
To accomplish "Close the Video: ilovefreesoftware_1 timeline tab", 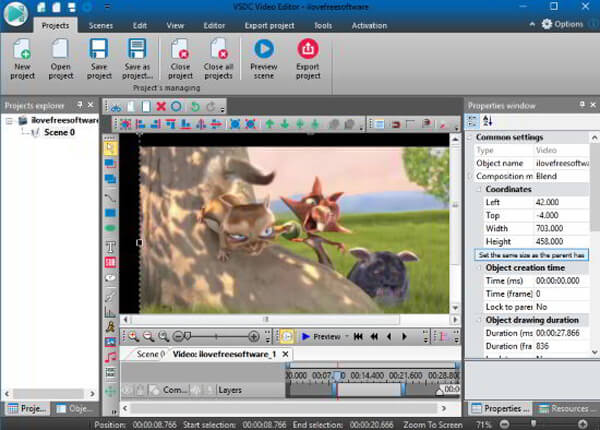I will tap(285, 354).
